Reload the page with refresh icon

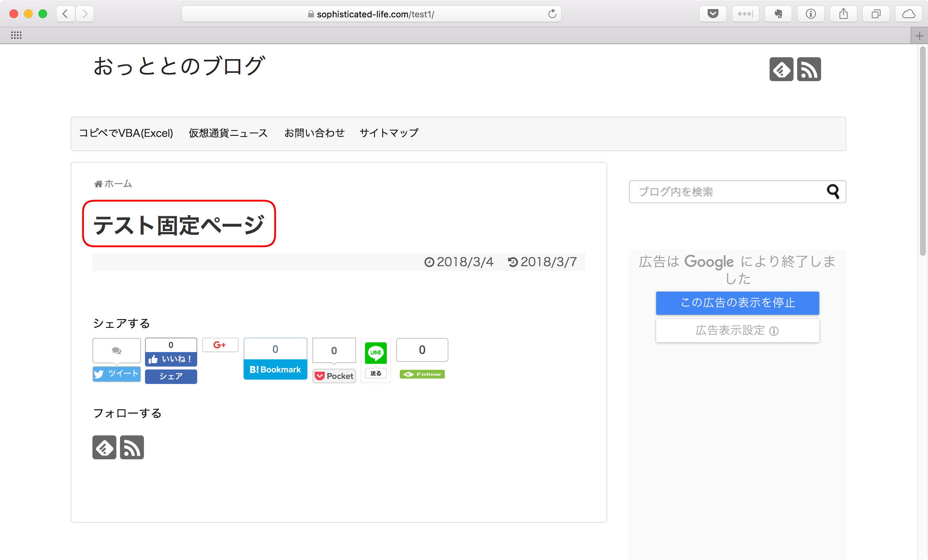(552, 14)
